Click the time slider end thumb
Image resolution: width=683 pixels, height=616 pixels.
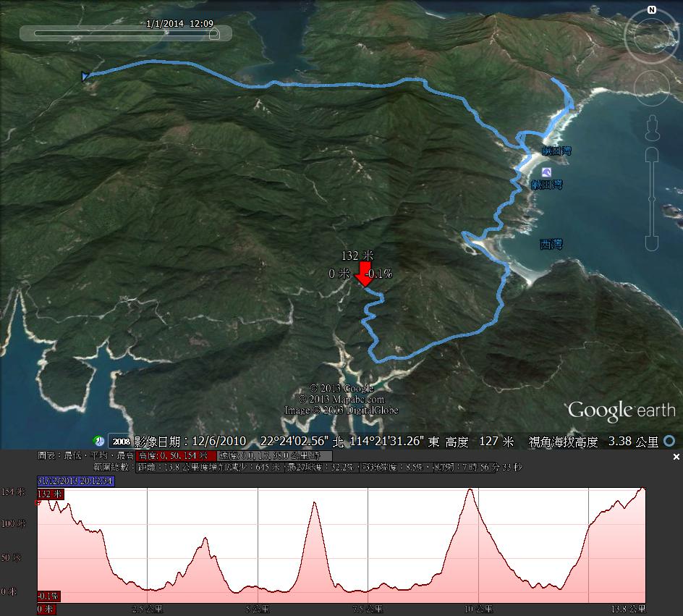(214, 34)
